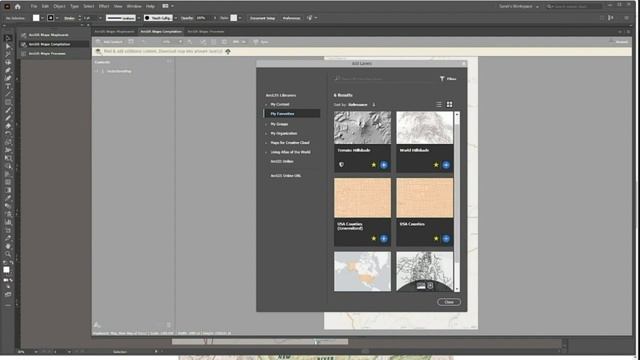Screen dimensions: 640x360
Task: Switch to the ArcGIS Maps Processes tab
Action: [x=206, y=31]
